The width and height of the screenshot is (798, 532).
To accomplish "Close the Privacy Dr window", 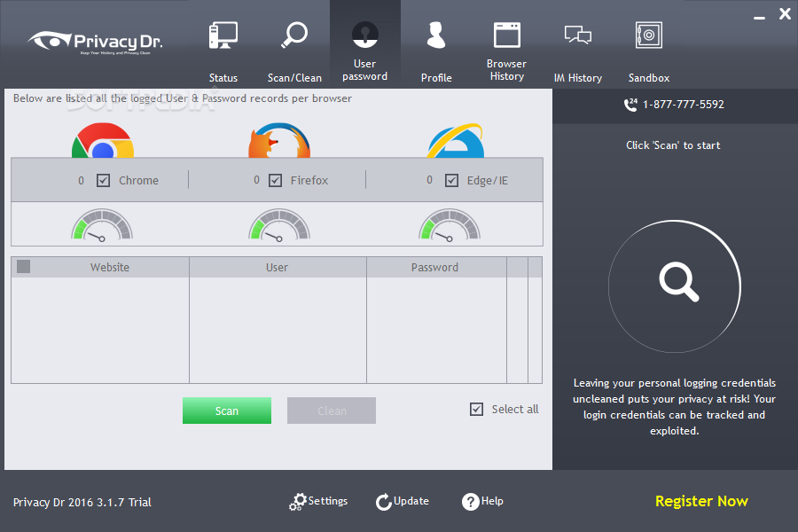I will click(x=785, y=14).
